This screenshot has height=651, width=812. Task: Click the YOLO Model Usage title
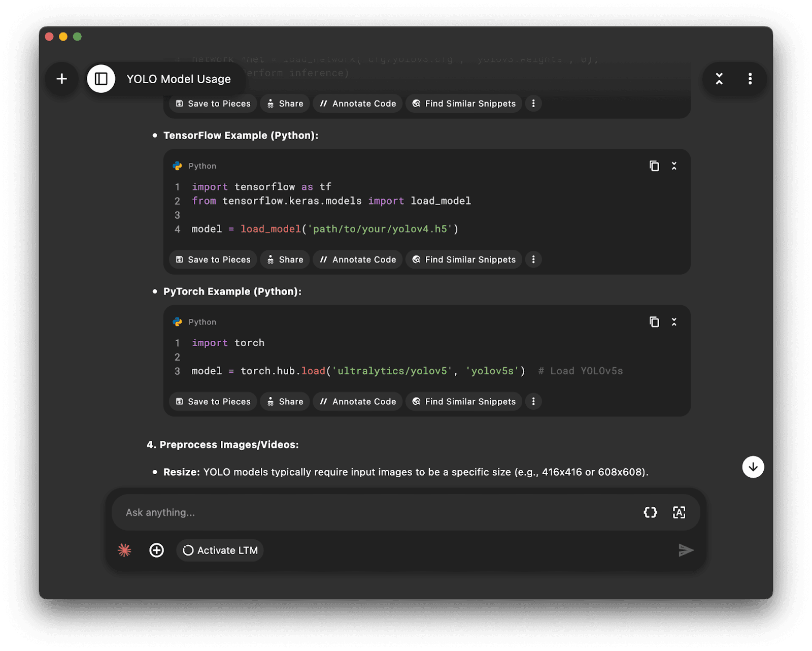(x=179, y=79)
